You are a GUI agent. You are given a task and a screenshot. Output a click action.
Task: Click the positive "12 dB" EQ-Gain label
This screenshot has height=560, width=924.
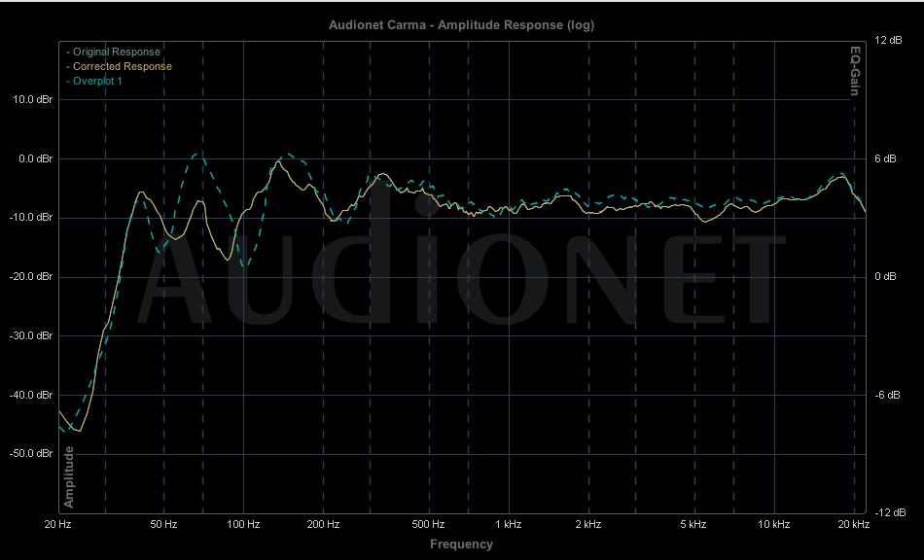pyautogui.click(x=888, y=40)
